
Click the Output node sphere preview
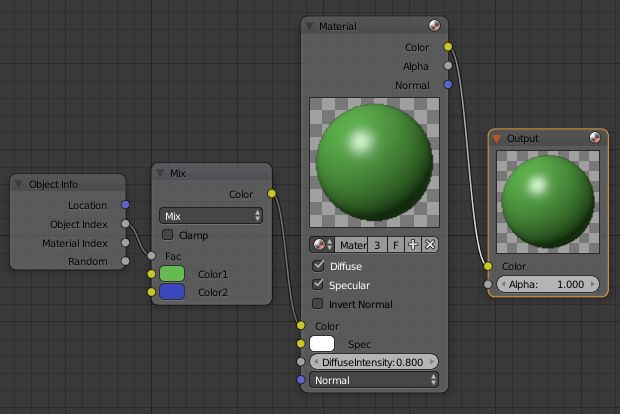[x=548, y=202]
